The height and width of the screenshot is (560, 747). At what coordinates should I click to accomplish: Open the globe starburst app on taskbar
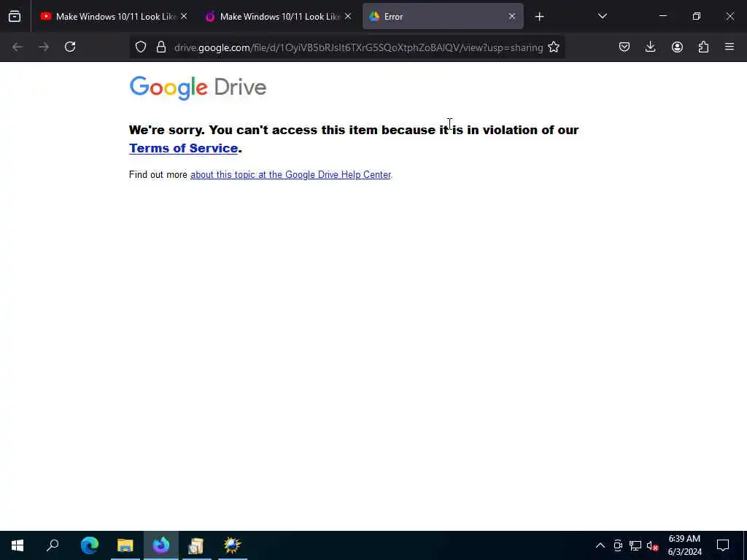pyautogui.click(x=233, y=545)
